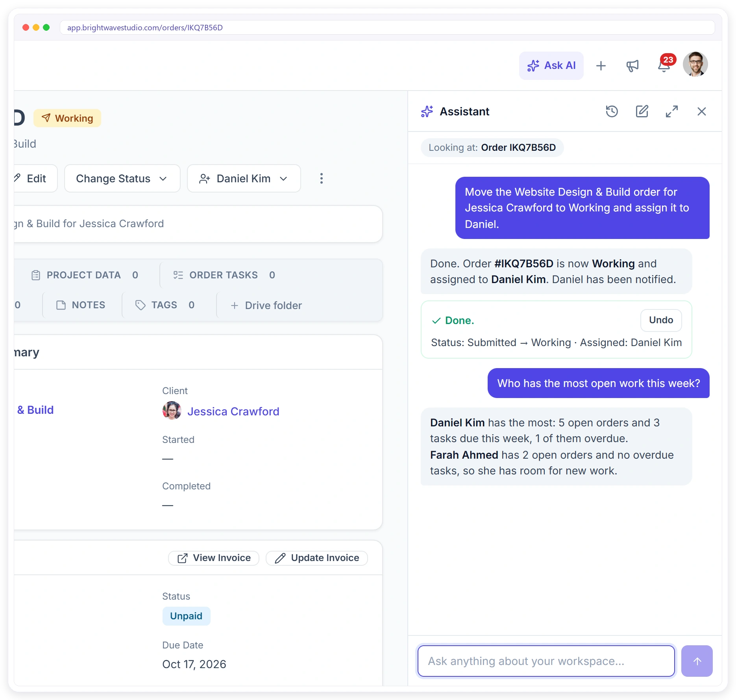Open the three-dot more options menu
Screen dimensions: 736x700
[322, 178]
